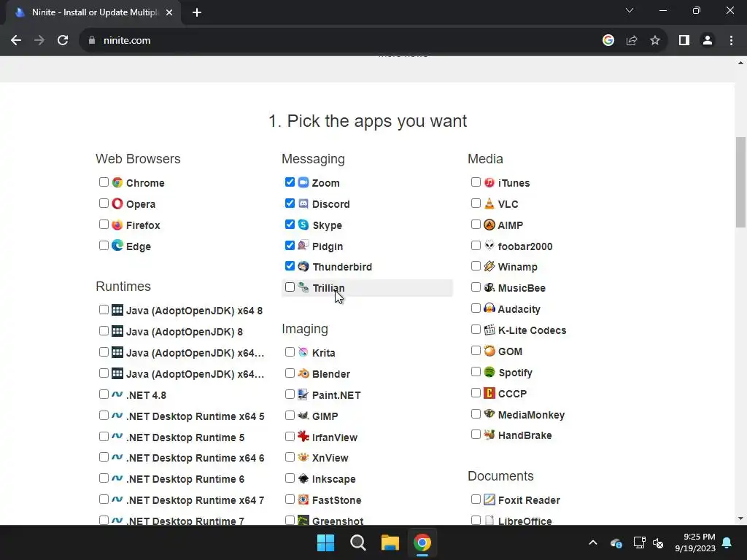
Task: Click the Winamp lightning icon
Action: (489, 266)
